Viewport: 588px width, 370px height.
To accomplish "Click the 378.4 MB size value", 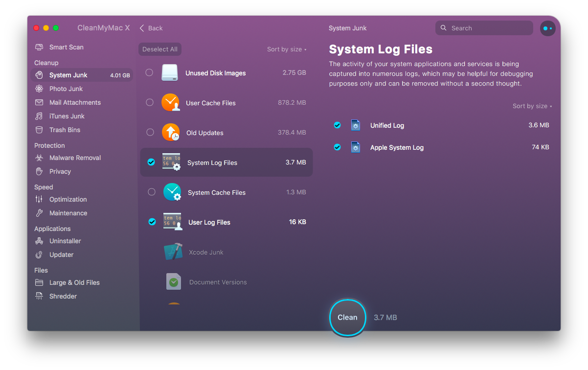I will pos(292,133).
